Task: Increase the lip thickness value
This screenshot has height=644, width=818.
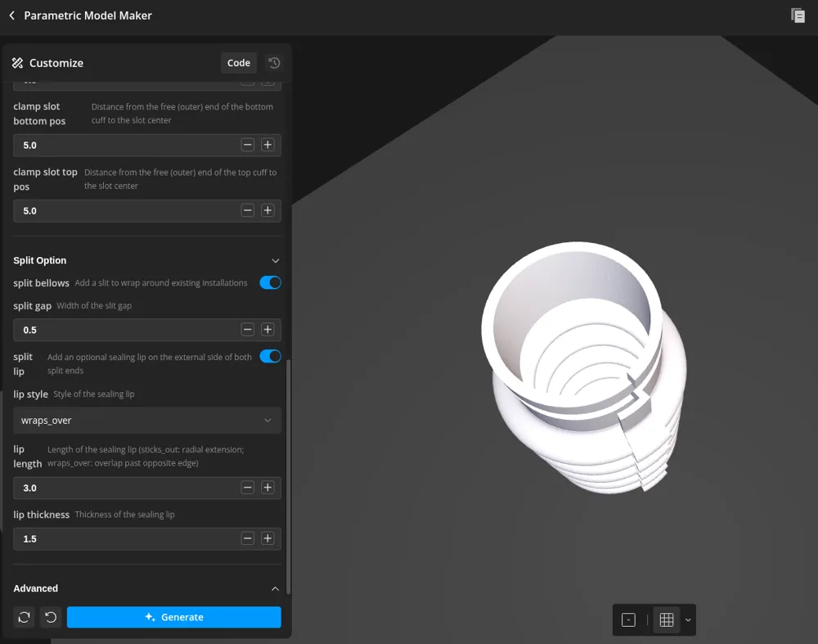Action: (267, 538)
